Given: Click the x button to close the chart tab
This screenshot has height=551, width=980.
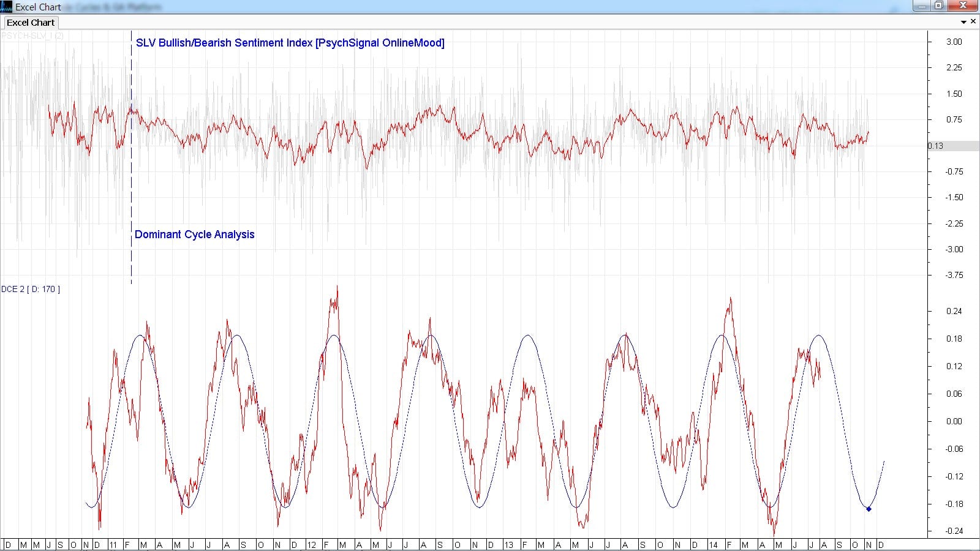Looking at the screenshot, I should pyautogui.click(x=974, y=21).
